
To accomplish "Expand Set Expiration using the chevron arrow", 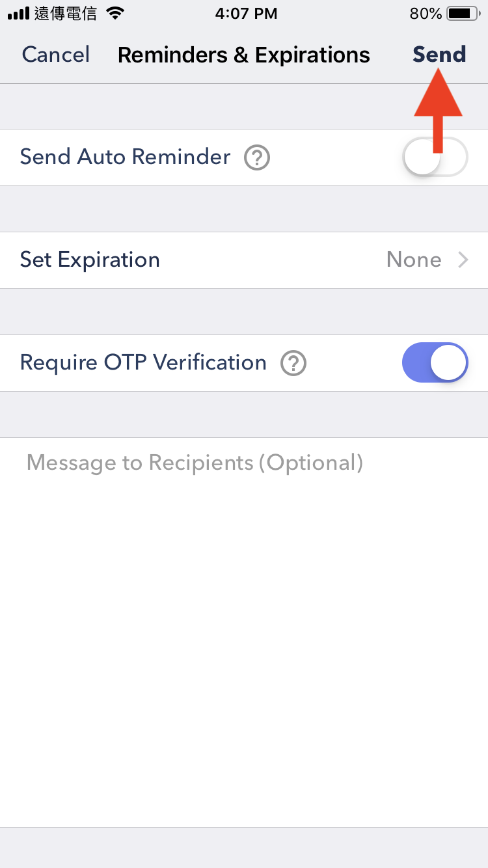I will pos(463,260).
